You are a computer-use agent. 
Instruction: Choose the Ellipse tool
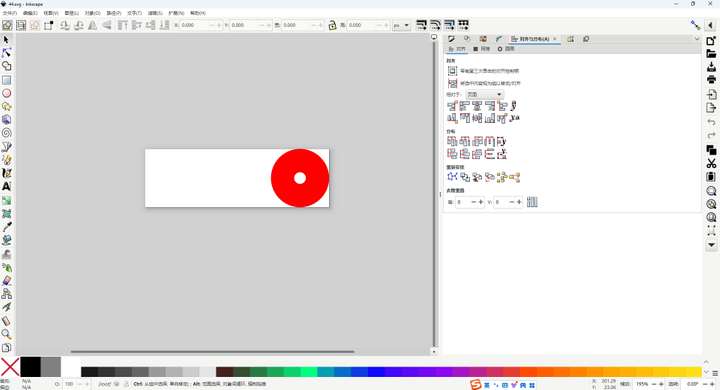pyautogui.click(x=6, y=93)
